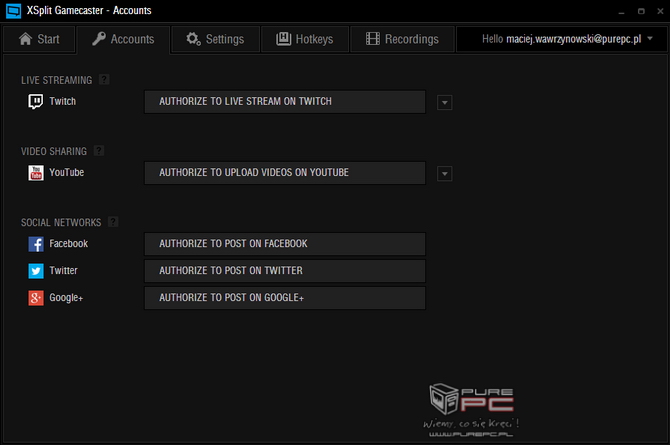Open the Settings tab
The width and height of the screenshot is (670, 445).
pos(215,39)
